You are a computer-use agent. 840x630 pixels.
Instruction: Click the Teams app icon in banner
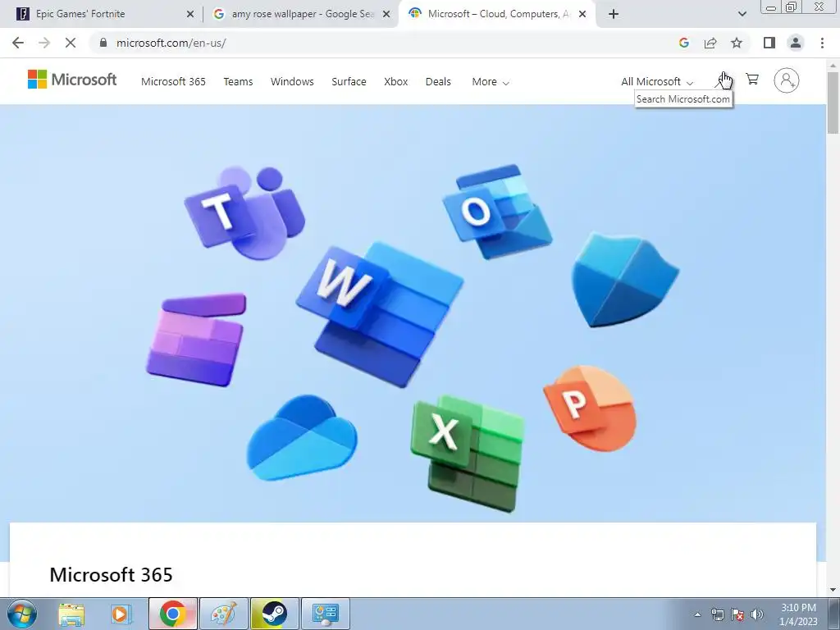coord(244,212)
